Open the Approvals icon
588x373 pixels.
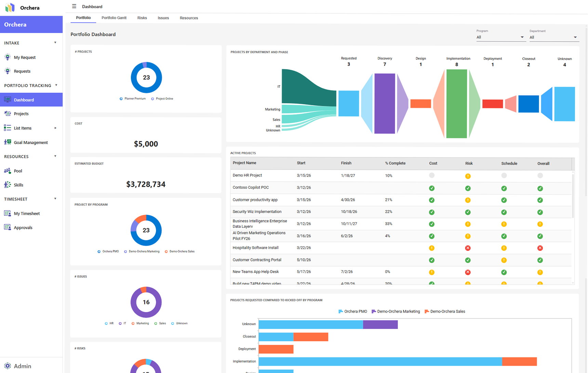click(x=8, y=227)
